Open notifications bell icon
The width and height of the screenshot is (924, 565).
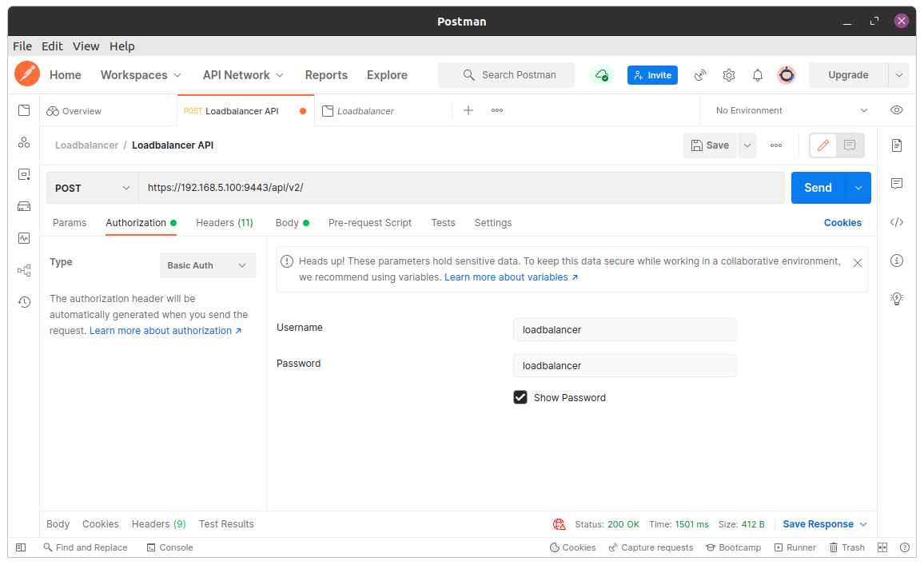coord(758,75)
